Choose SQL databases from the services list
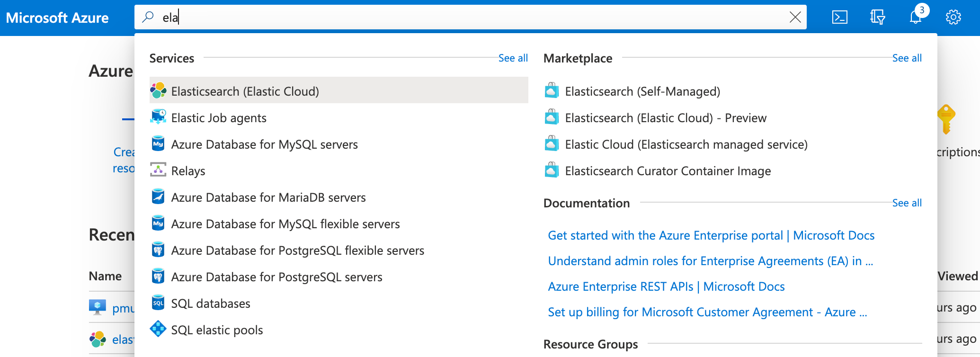 [x=210, y=303]
